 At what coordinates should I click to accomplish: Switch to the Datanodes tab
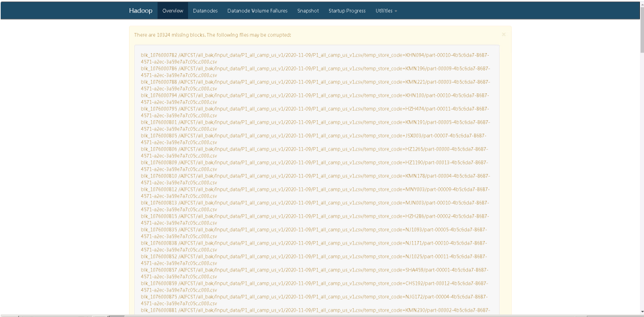[205, 11]
